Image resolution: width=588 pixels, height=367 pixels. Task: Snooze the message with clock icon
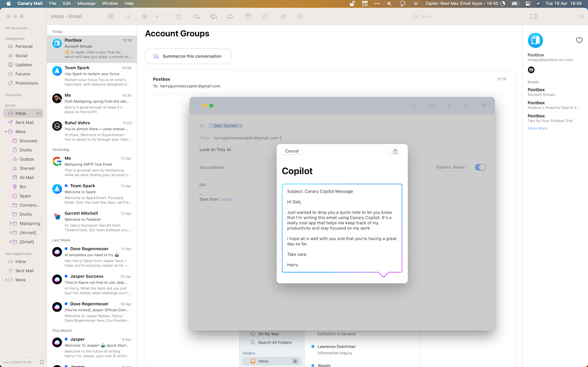pyautogui.click(x=265, y=16)
